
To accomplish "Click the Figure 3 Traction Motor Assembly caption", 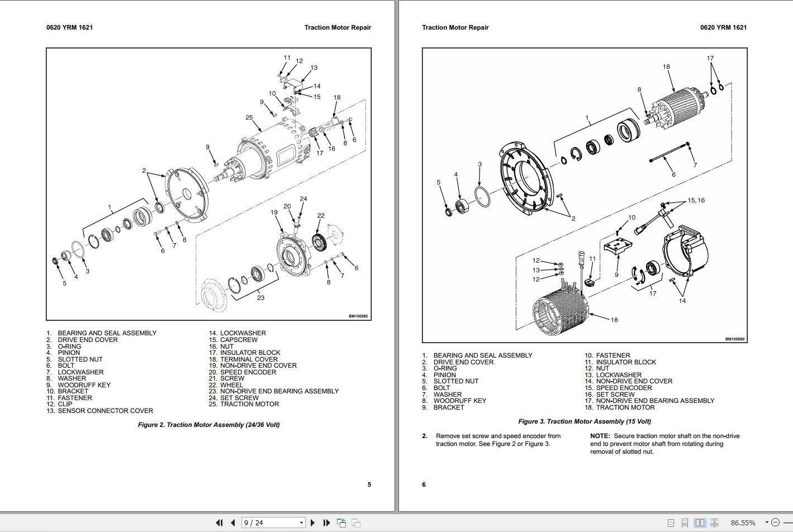I will pos(585,421).
